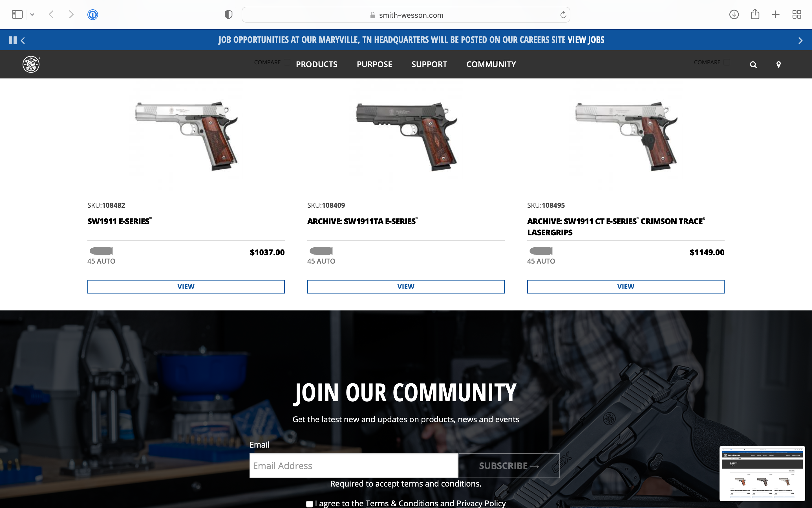Open the VIEW JOBS link in banner

[x=586, y=40]
